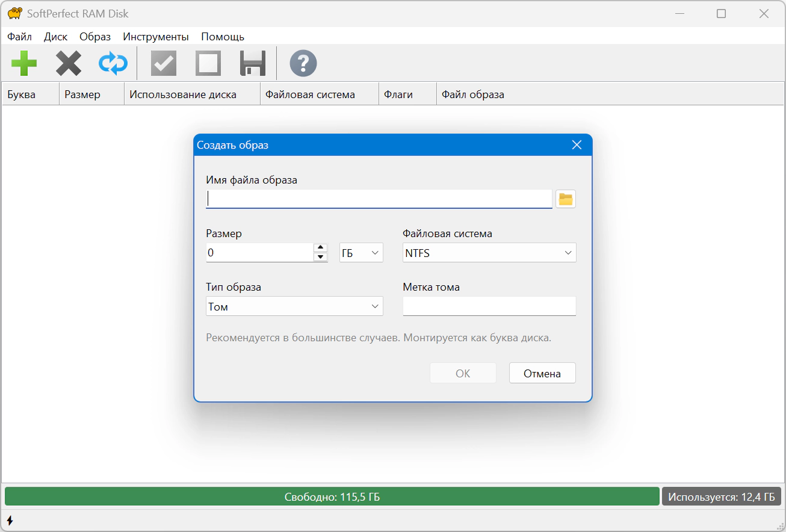Open the Образ menu
Viewport: 786px width, 532px height.
pos(95,37)
